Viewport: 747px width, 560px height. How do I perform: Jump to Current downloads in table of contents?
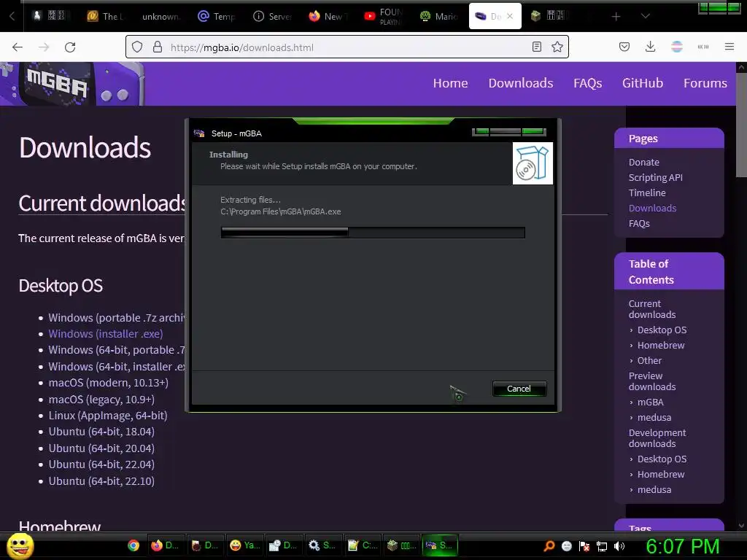(x=651, y=309)
